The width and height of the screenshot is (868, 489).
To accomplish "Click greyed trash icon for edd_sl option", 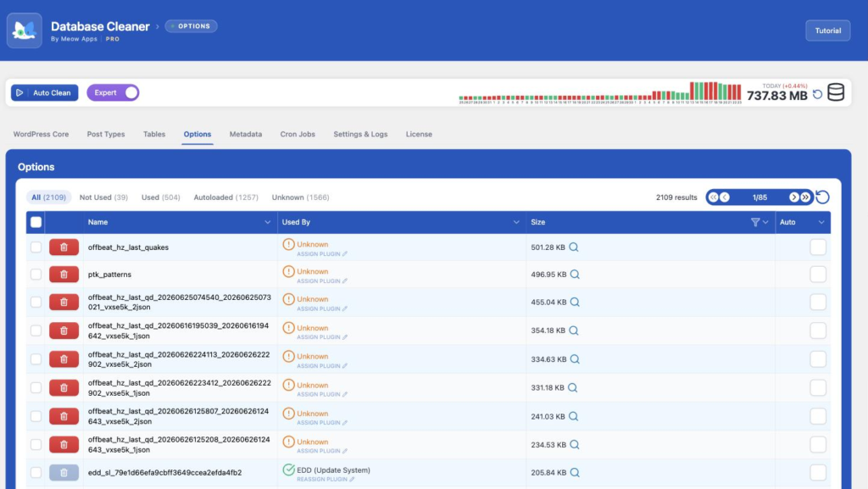I will [x=64, y=473].
